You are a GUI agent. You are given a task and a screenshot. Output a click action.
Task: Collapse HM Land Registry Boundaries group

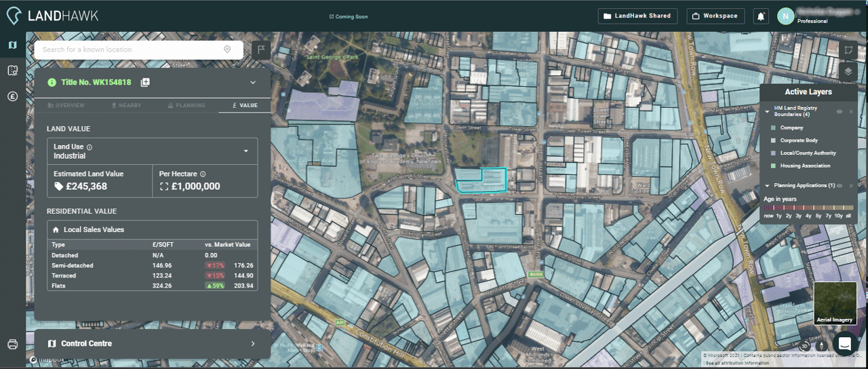click(x=767, y=111)
